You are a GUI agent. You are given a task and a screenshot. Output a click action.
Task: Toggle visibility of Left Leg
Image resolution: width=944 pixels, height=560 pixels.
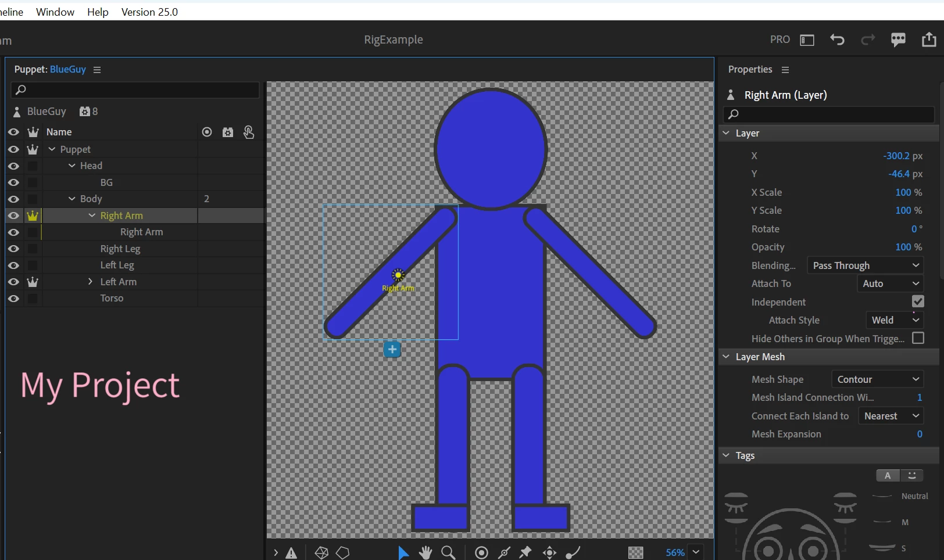pyautogui.click(x=13, y=265)
